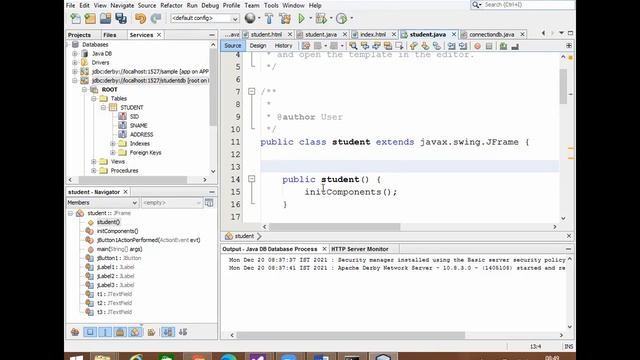This screenshot has width=640, height=360.
Task: Collapse the ROOT schema node
Action: point(84,89)
